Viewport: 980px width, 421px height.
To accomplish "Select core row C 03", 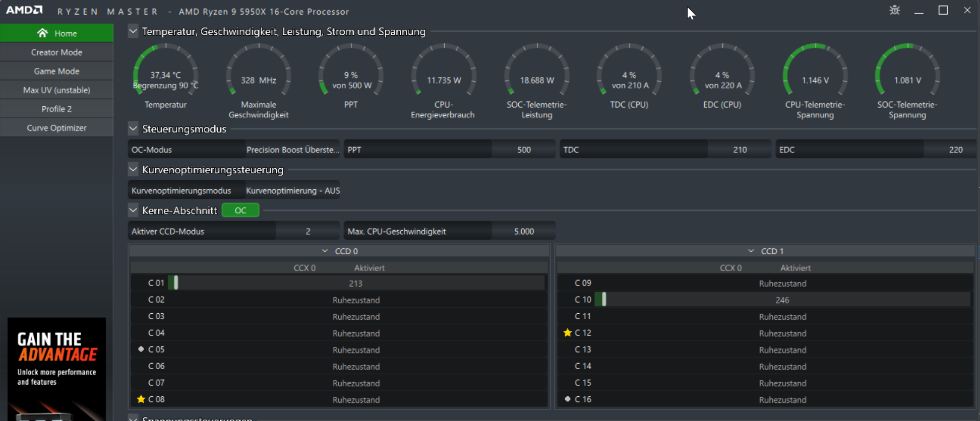I will click(339, 316).
